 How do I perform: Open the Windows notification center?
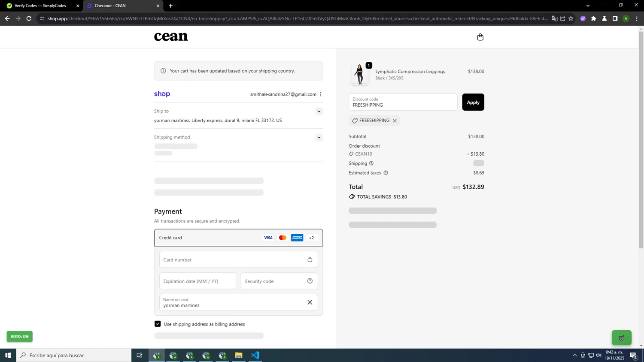click(633, 355)
